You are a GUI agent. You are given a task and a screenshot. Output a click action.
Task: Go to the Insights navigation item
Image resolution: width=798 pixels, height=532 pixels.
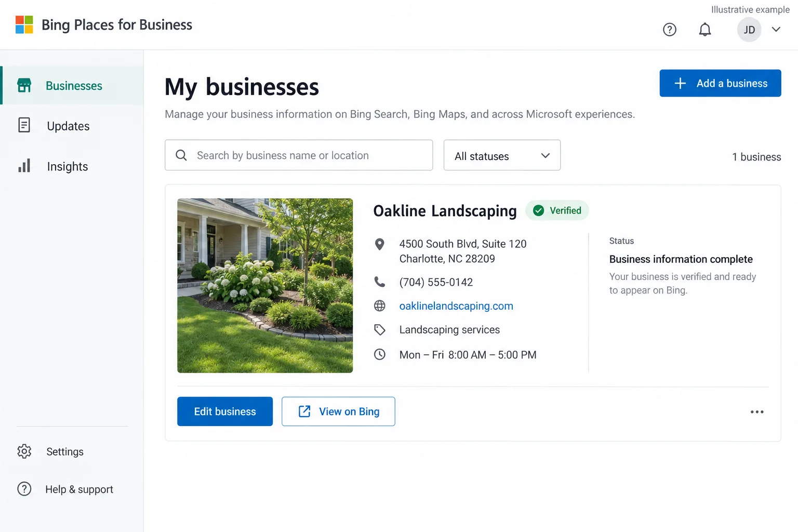click(x=72, y=166)
